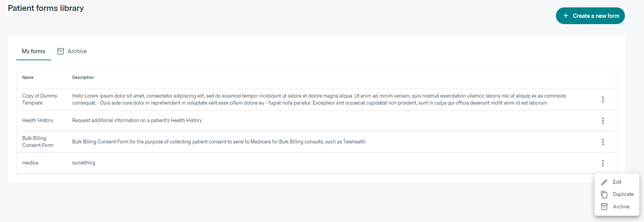Click the Health History form name
The height and width of the screenshot is (222, 644).
click(38, 121)
